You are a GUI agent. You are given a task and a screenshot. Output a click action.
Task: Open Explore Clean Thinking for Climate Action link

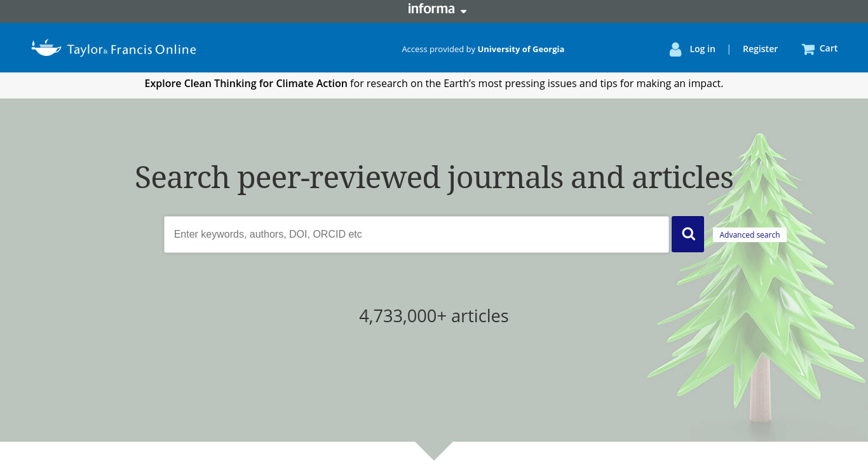pos(246,83)
